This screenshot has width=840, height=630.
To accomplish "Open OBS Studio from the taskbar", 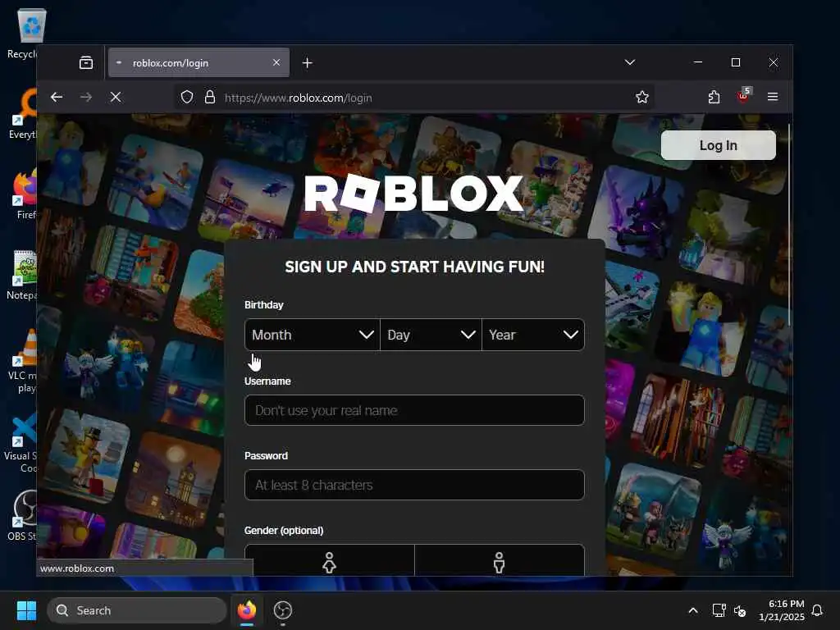I will click(282, 610).
